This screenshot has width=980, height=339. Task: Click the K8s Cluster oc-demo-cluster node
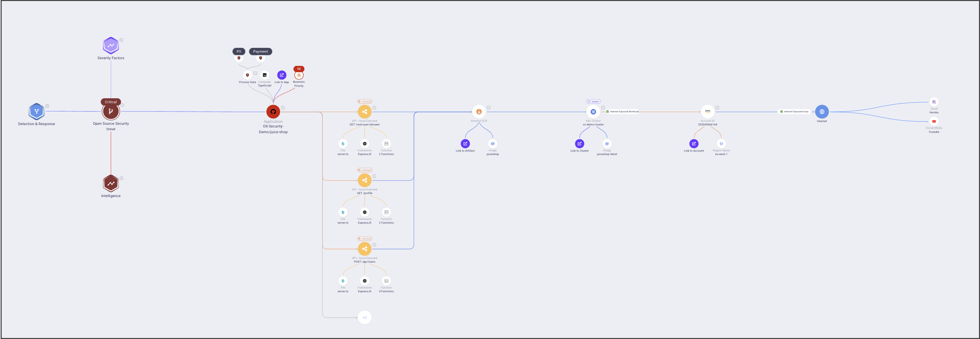click(593, 111)
